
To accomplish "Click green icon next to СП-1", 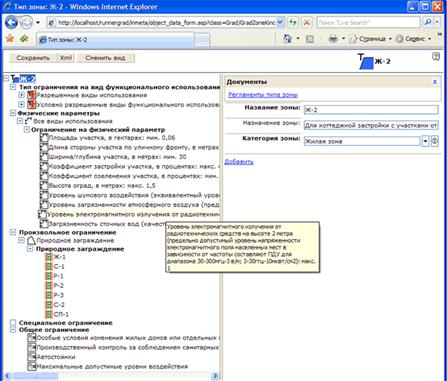I will [x=49, y=314].
